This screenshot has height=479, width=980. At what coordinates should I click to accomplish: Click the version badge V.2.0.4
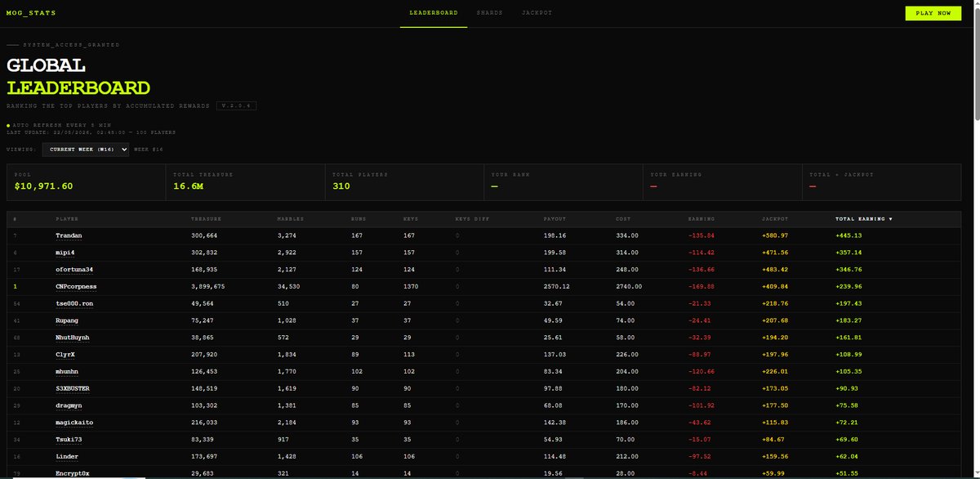pos(237,106)
